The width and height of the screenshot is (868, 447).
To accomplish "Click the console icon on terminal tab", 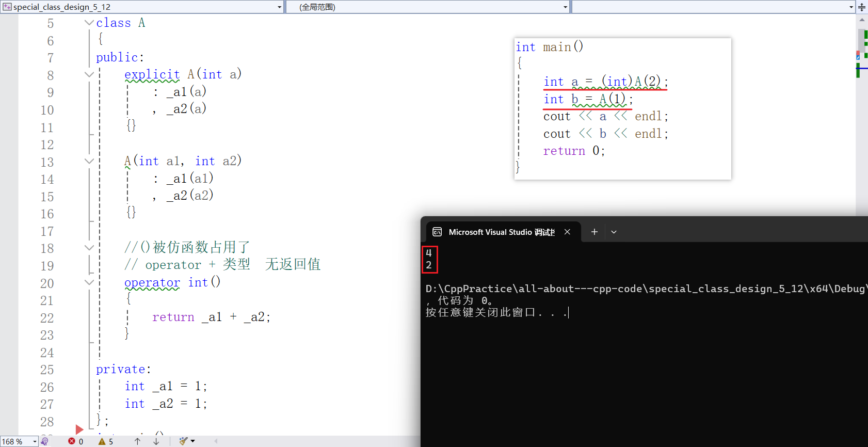I will (x=437, y=232).
